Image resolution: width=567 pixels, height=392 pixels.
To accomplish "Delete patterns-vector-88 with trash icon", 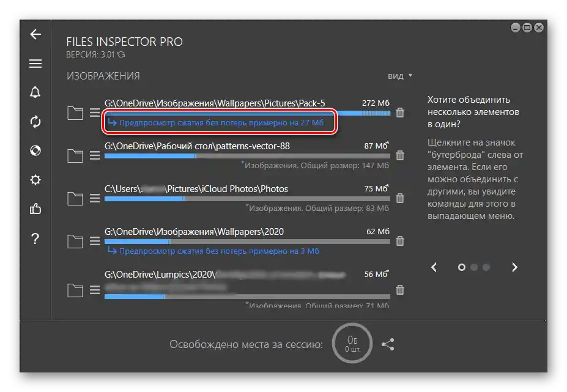I will (x=400, y=155).
